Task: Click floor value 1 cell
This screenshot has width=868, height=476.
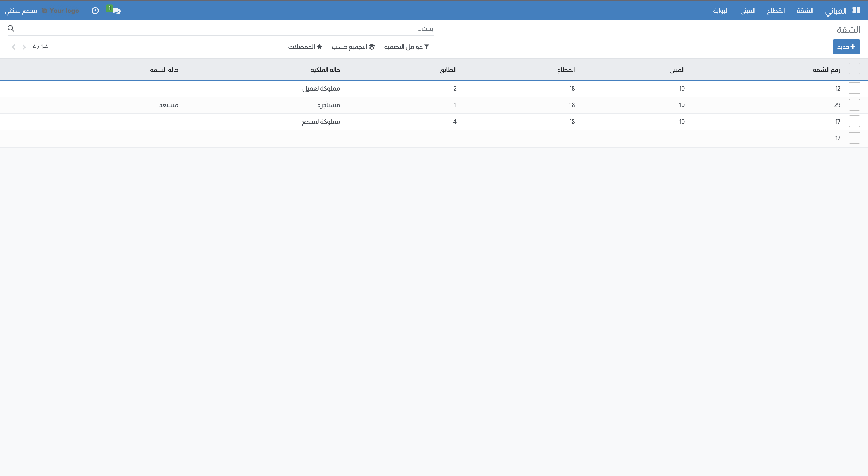Action: 455,105
